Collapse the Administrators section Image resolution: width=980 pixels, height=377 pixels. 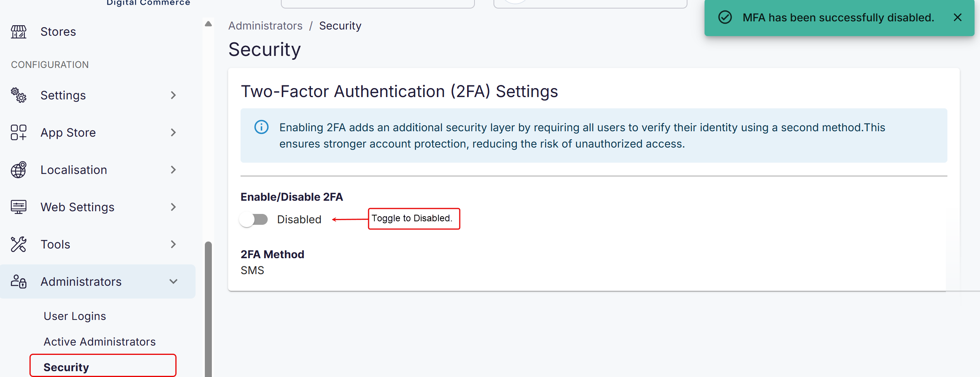[173, 281]
